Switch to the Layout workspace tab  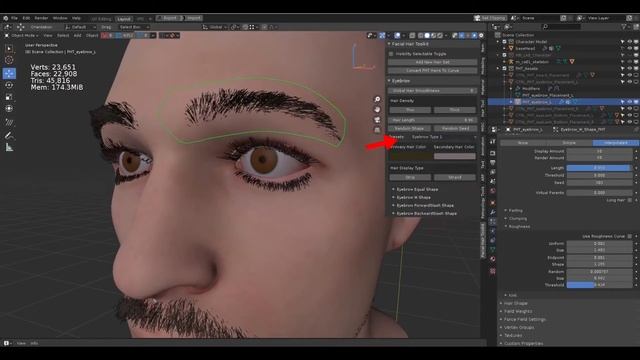(x=124, y=18)
